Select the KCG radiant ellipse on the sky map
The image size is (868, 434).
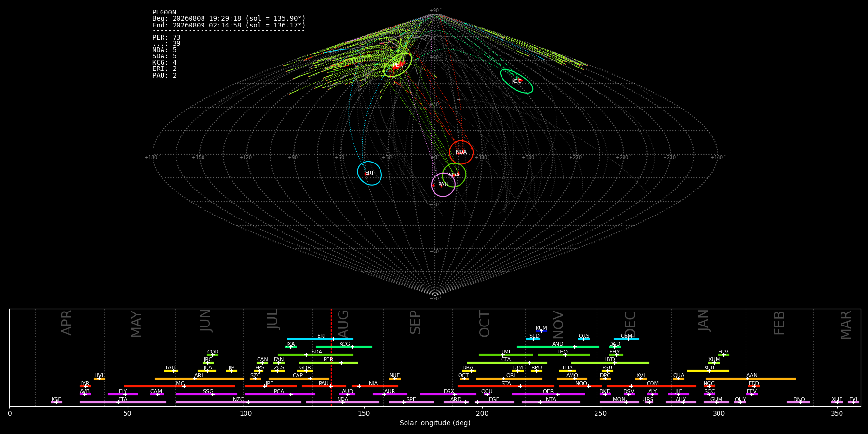pyautogui.click(x=516, y=81)
